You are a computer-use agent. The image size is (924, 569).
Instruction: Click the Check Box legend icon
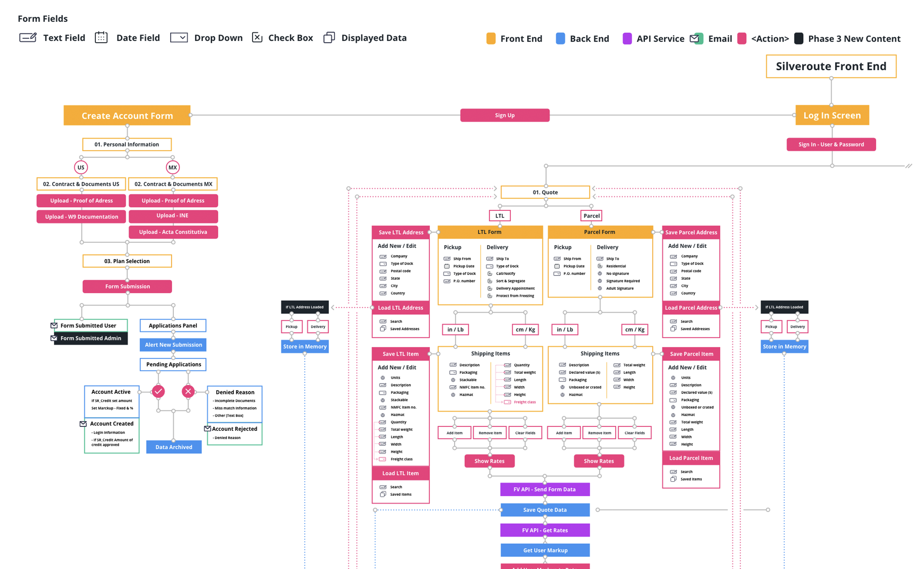257,38
